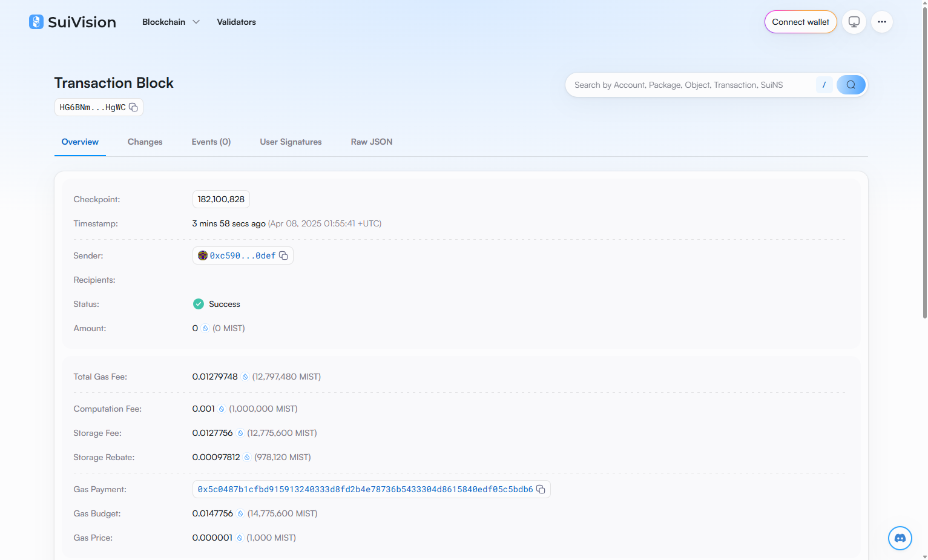
Task: Open sender address 0xc590...0def
Action: pyautogui.click(x=243, y=255)
